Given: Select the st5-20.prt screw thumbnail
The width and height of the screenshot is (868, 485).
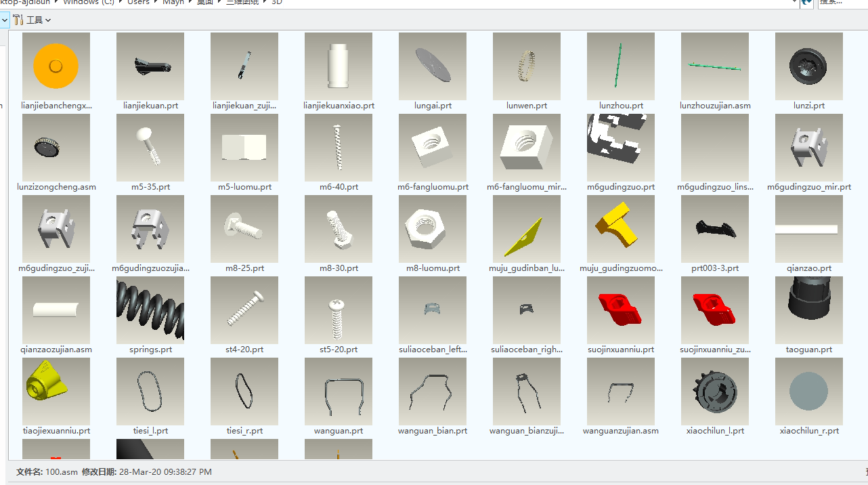Looking at the screenshot, I should (x=339, y=310).
